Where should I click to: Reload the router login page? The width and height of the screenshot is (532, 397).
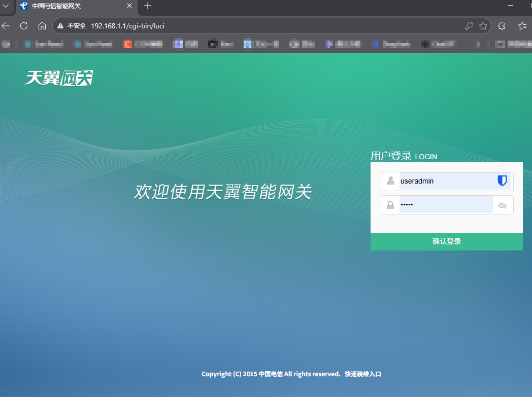pyautogui.click(x=24, y=26)
